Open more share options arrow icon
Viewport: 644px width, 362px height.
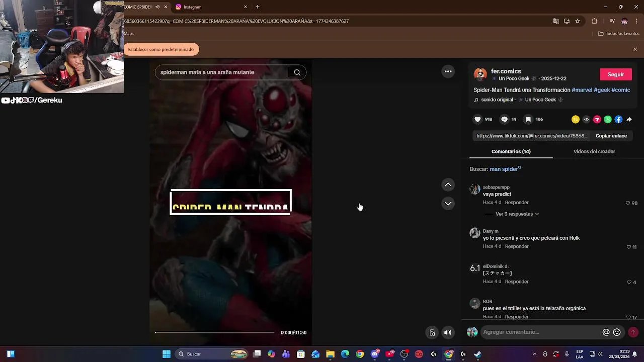pyautogui.click(x=629, y=119)
